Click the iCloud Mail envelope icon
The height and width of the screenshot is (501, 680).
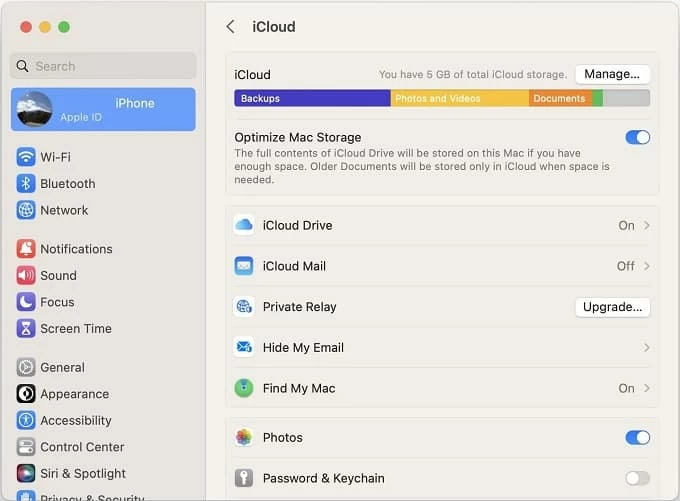coord(244,266)
